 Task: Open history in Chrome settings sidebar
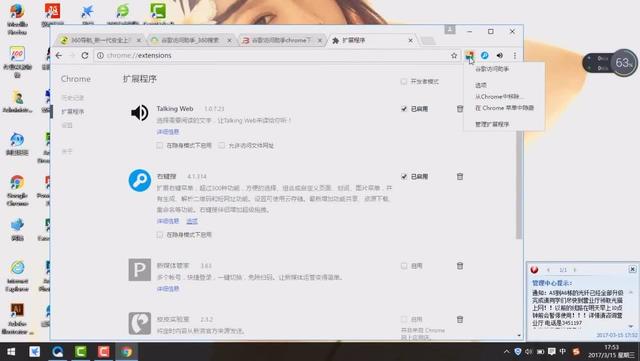(x=73, y=98)
